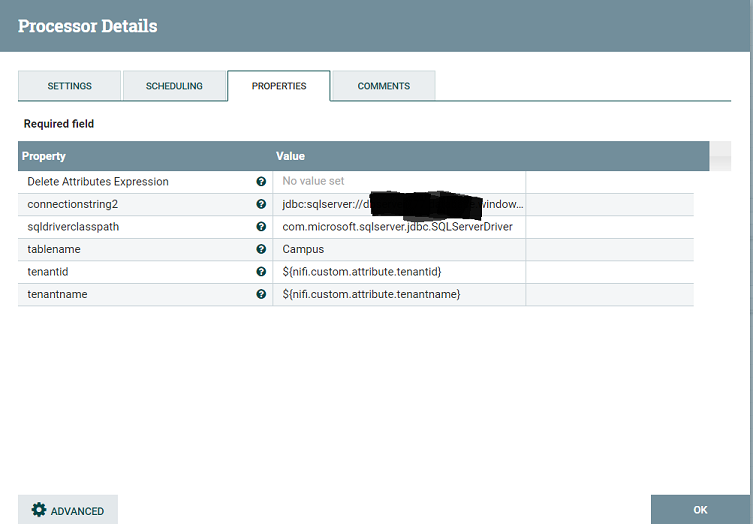Select the tablename property name
Screen dimensions: 753x524
54,249
